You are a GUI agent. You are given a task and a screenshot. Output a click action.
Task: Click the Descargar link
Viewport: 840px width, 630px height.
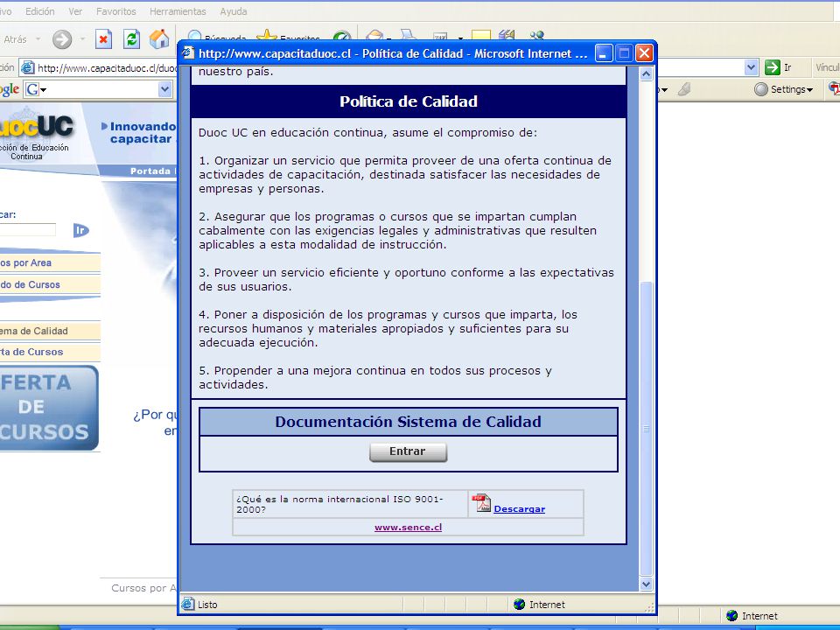pyautogui.click(x=519, y=509)
